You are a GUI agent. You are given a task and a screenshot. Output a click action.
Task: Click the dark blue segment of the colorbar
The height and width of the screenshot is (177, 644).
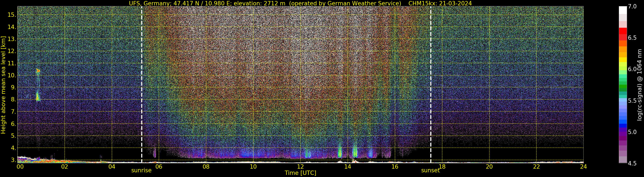623,126
